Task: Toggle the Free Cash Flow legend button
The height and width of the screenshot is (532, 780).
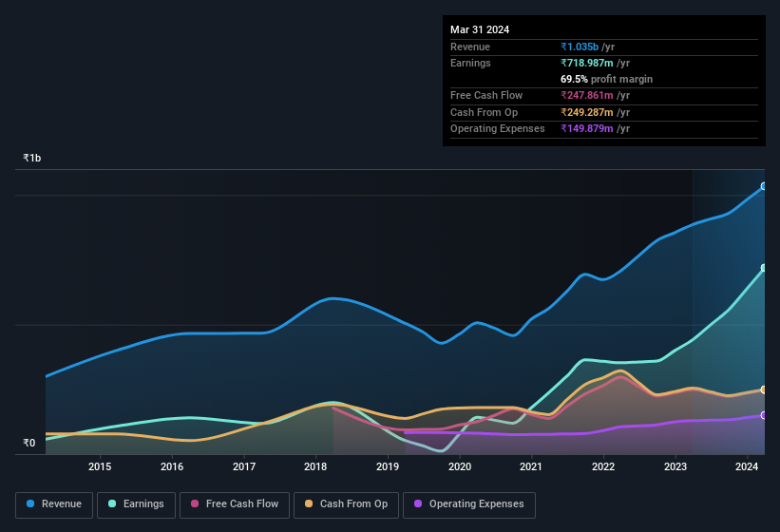Action: [x=235, y=504]
